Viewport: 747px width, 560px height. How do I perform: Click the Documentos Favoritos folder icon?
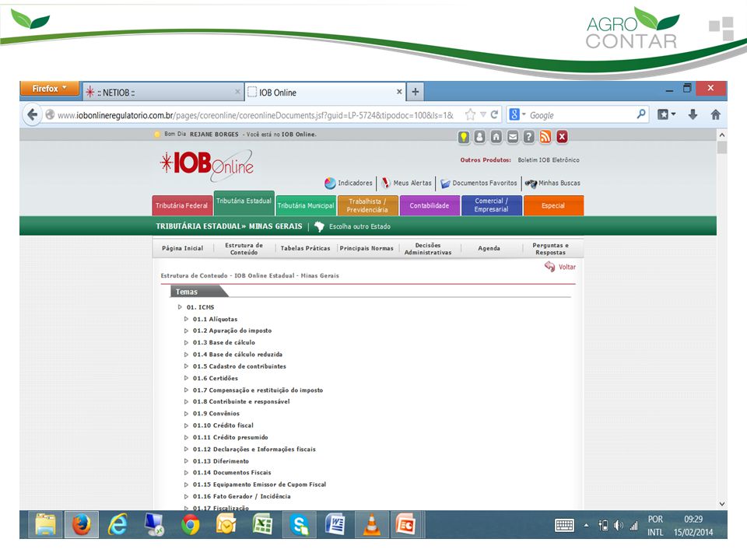[445, 184]
